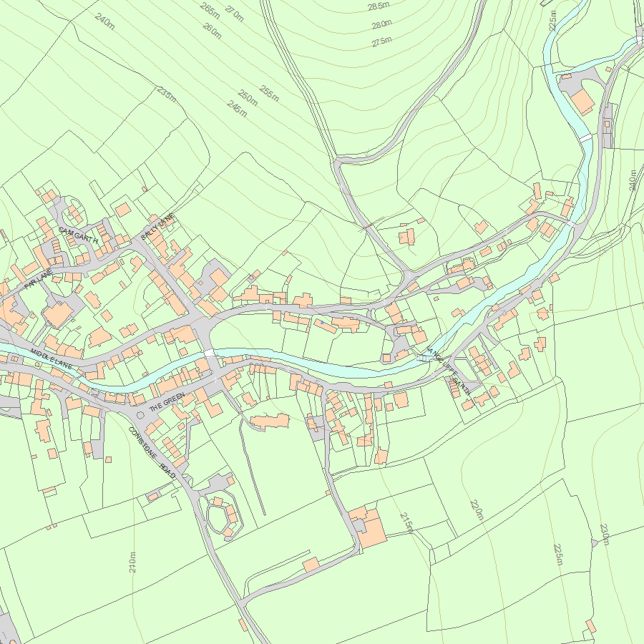Click the 250m contour label
644x644 pixels.
(248, 98)
